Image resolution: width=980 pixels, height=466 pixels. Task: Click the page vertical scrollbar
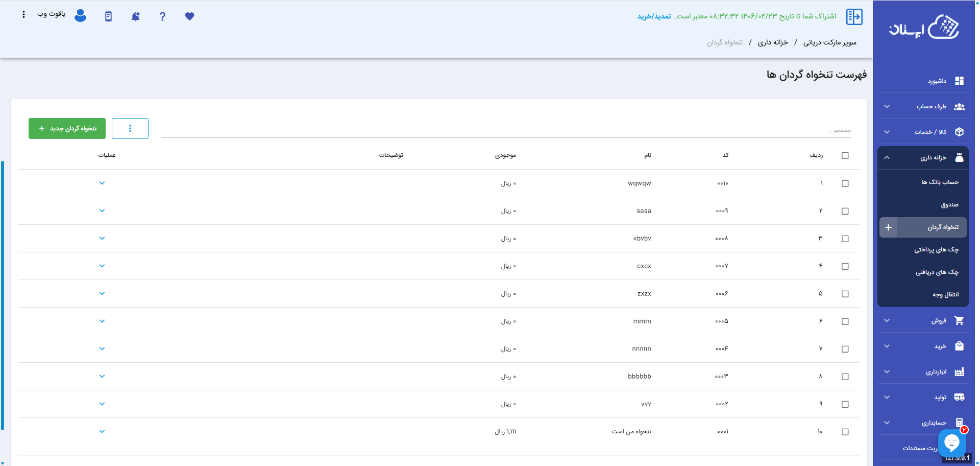click(3, 295)
